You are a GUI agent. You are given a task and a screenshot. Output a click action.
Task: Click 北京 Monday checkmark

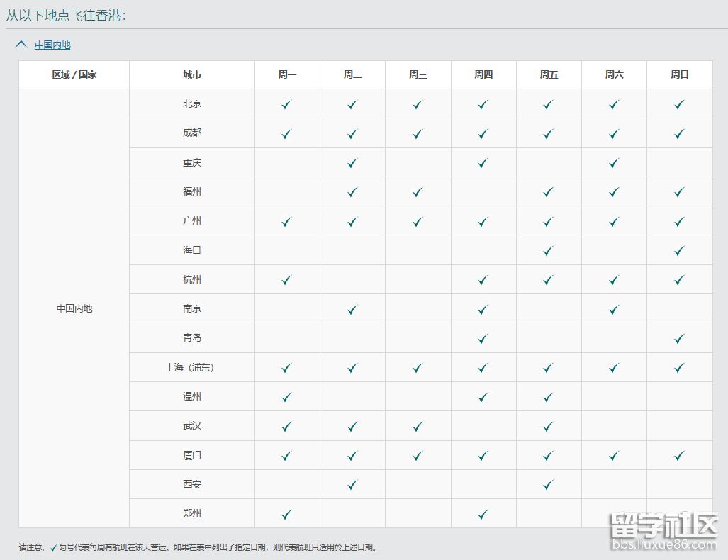pos(287,104)
